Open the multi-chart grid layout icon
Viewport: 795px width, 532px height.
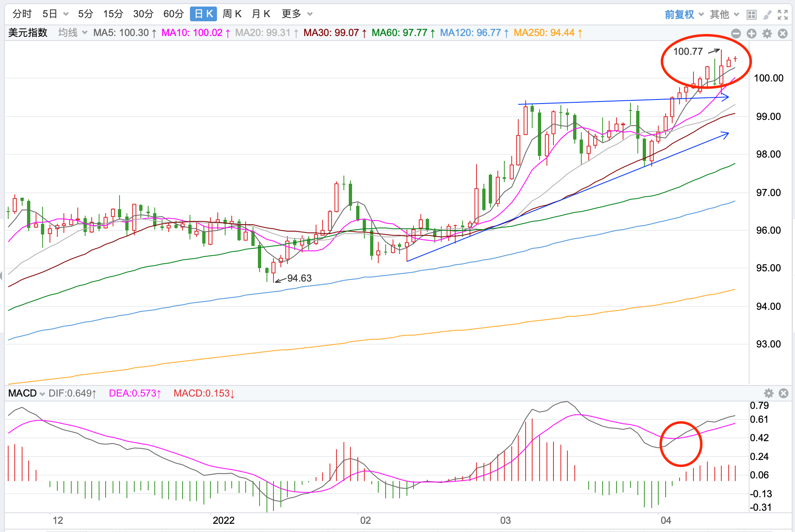751,15
